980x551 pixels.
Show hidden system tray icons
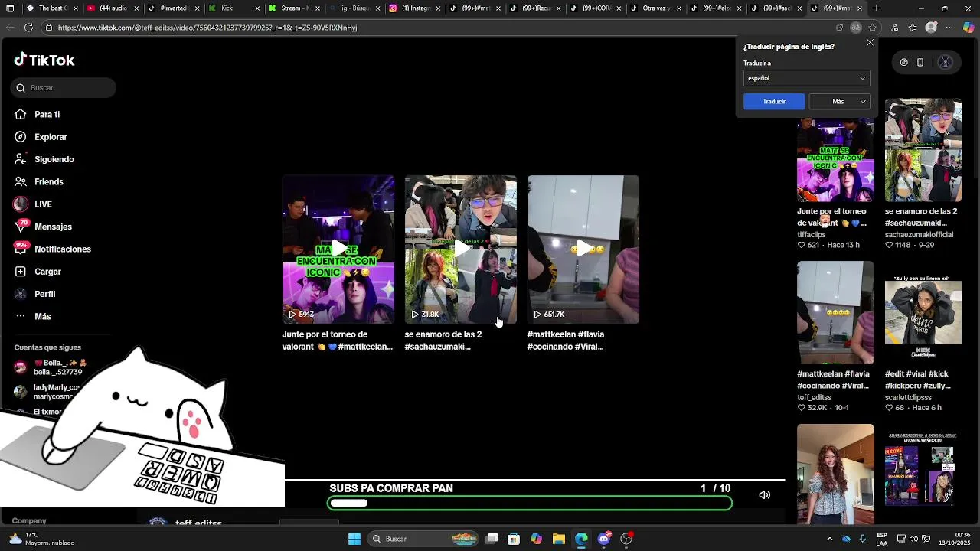[x=829, y=539]
